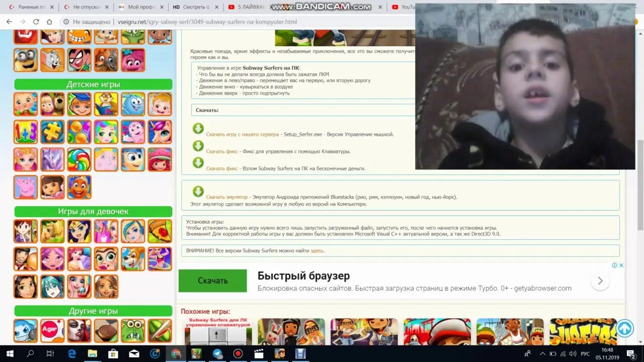Switch the РУС keyboard language indicator
Viewport: 644px width, 362px height.
(x=585, y=354)
